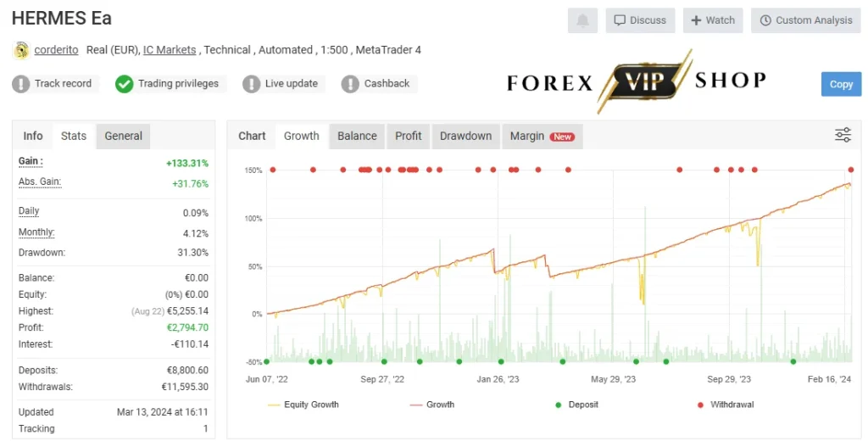Click the Gain label
The image size is (868, 447).
31,161
